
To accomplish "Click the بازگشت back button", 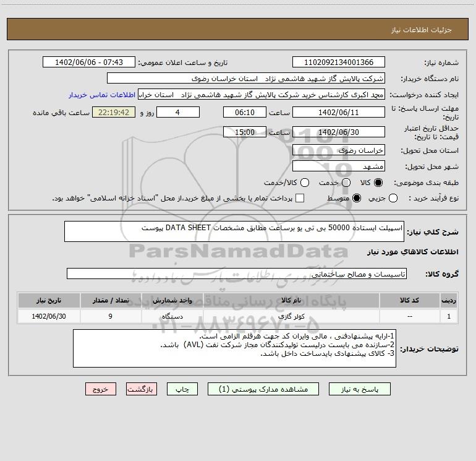I will pyautogui.click(x=142, y=389).
